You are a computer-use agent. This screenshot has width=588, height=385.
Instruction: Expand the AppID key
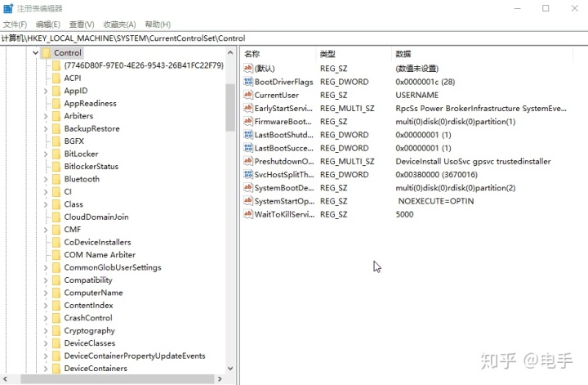coord(46,91)
